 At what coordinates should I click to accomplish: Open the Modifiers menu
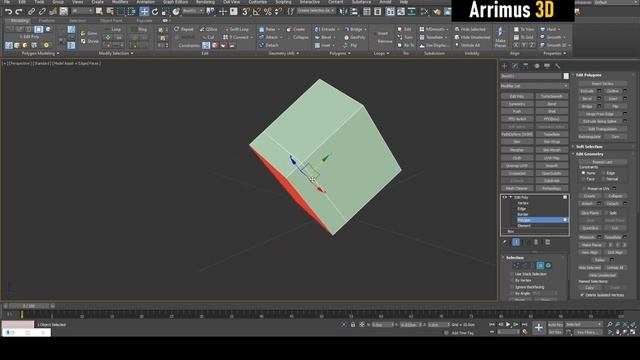pyautogui.click(x=120, y=2)
